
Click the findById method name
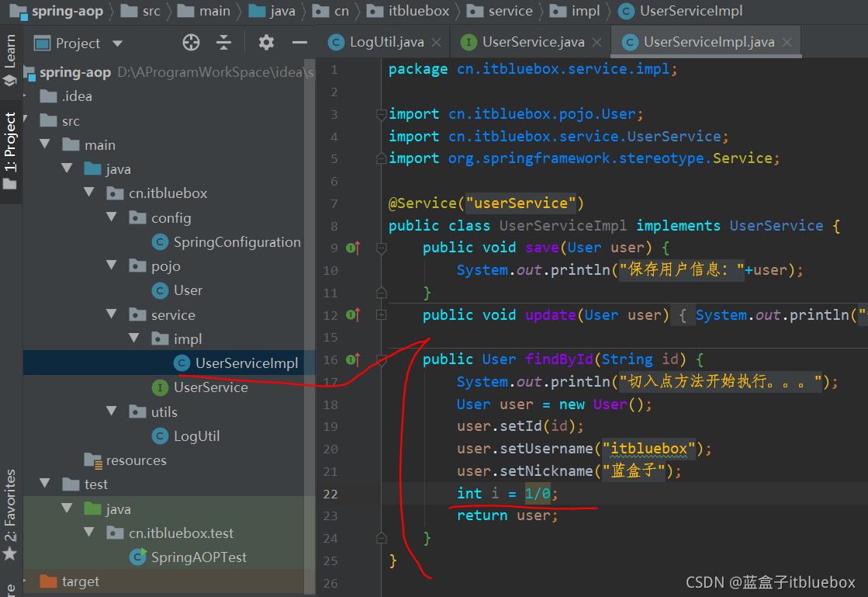pos(559,359)
